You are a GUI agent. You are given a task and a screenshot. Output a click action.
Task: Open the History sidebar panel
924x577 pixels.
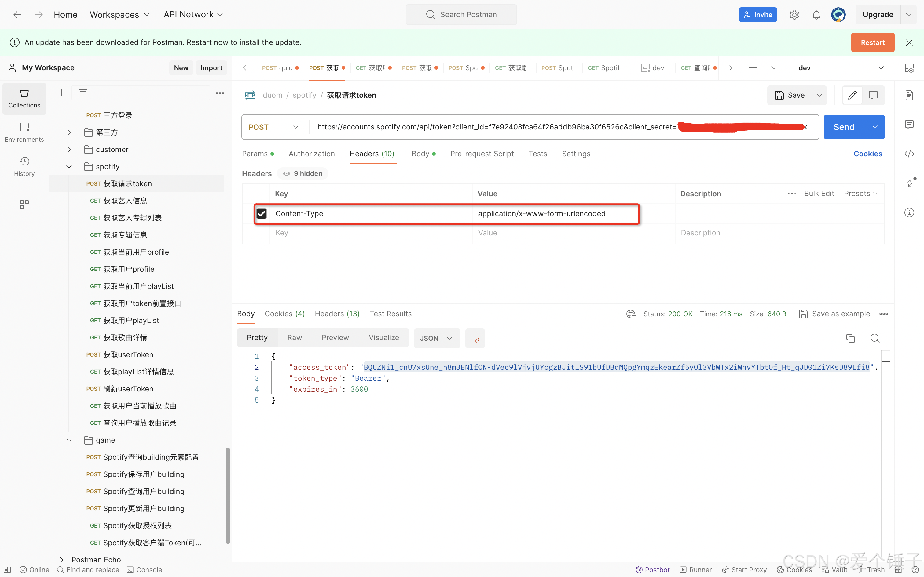coord(24,166)
